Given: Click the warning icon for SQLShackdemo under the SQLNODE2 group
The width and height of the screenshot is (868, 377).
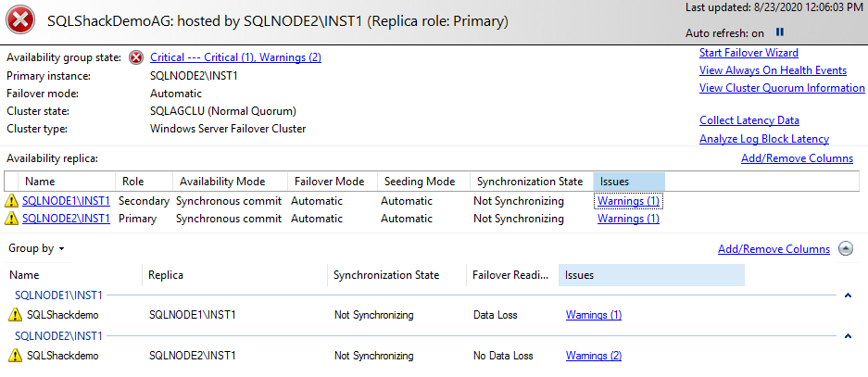Looking at the screenshot, I should (14, 356).
